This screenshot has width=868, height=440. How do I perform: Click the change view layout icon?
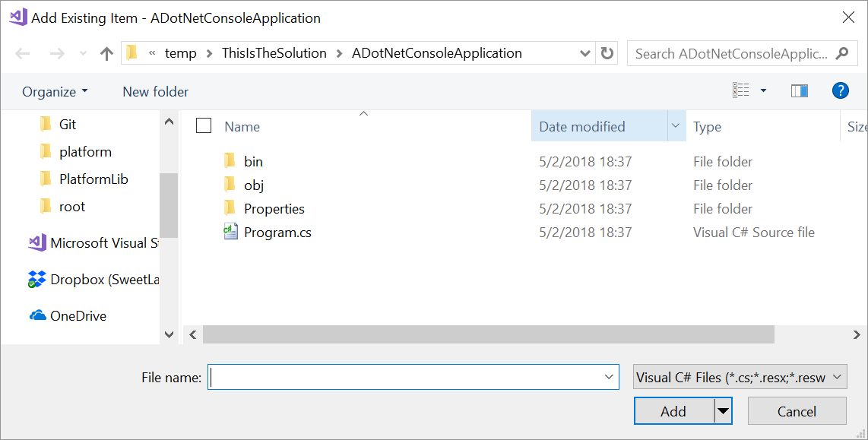pyautogui.click(x=741, y=90)
